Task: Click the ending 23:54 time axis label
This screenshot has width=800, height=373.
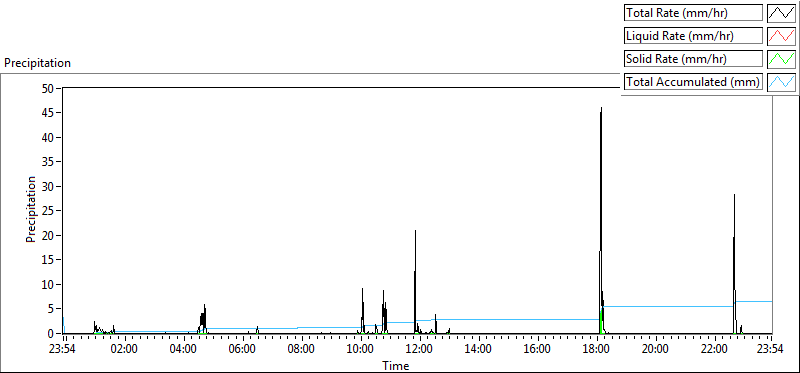Action: 770,349
